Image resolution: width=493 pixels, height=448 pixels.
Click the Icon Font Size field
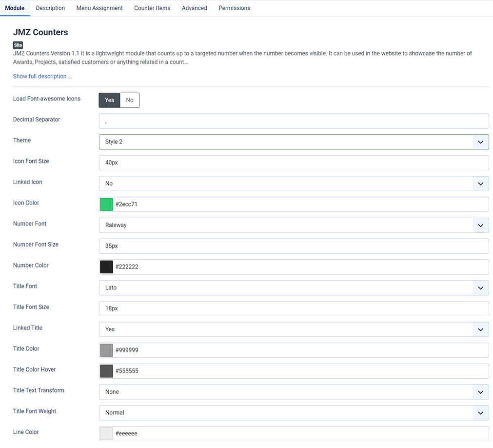(x=294, y=163)
